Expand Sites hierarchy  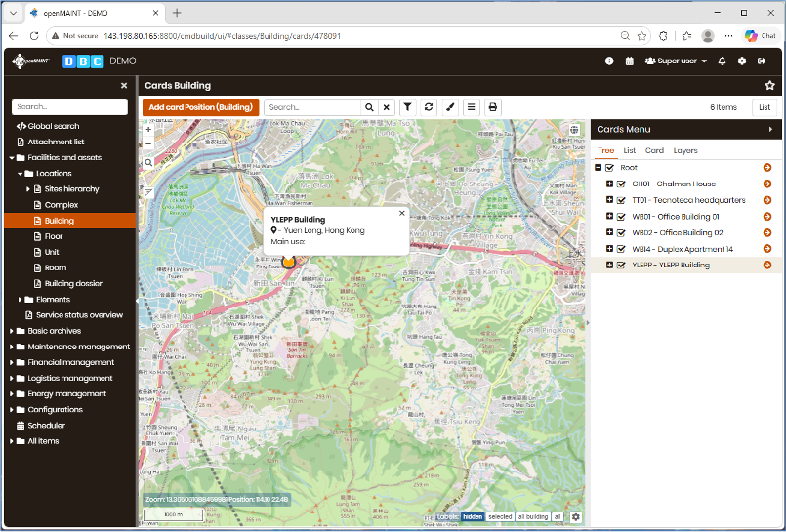point(28,189)
